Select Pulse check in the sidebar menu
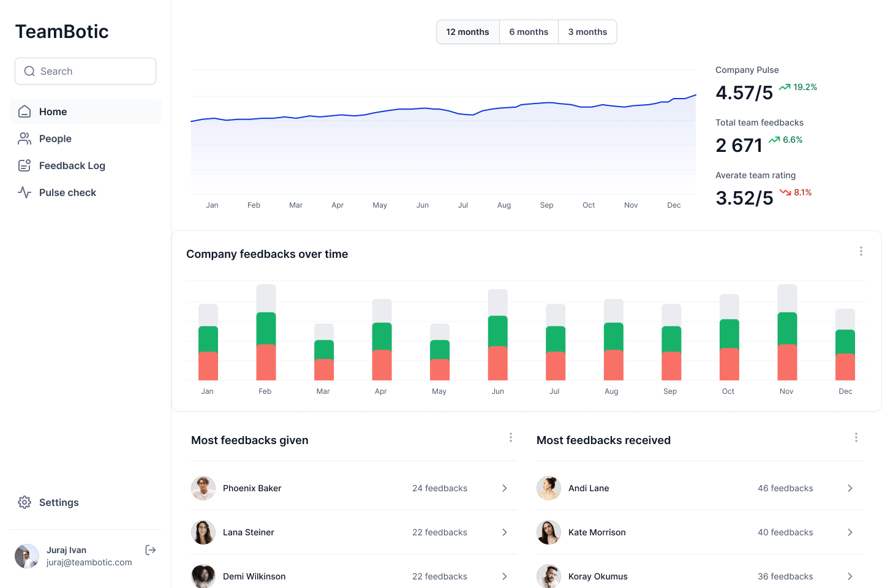The height and width of the screenshot is (588, 882). [x=67, y=192]
